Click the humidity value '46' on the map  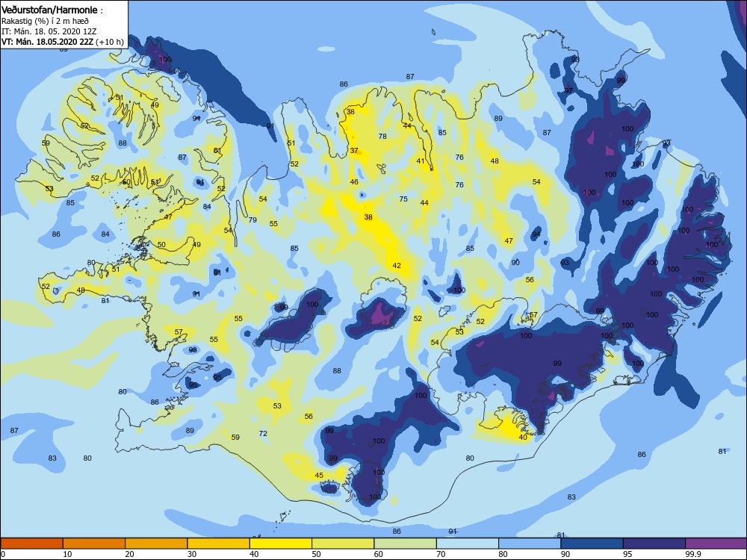(x=354, y=182)
